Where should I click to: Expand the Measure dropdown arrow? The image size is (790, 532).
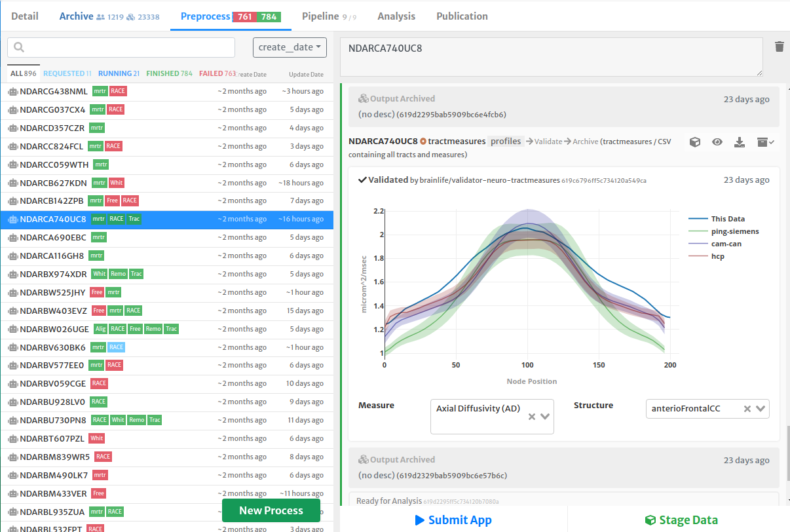click(x=545, y=417)
